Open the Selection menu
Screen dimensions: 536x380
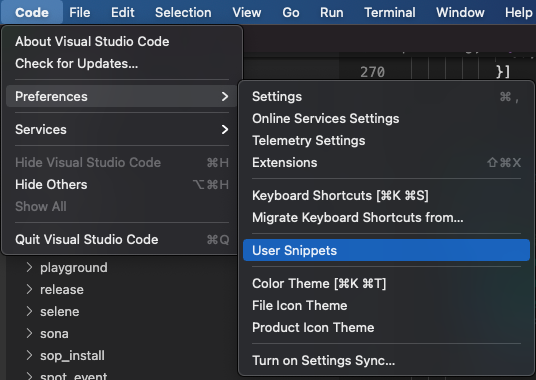click(x=183, y=12)
